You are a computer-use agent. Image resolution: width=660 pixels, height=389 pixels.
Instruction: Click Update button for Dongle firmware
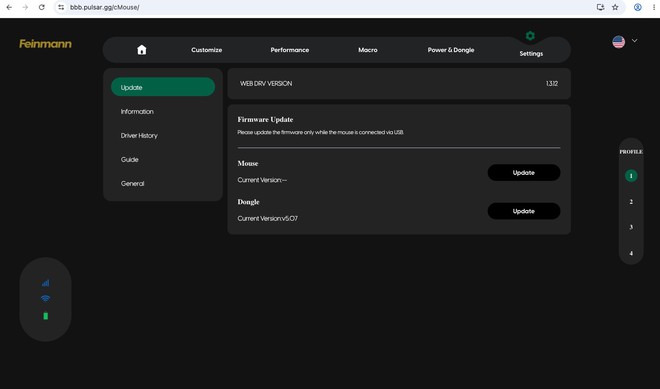pos(524,211)
